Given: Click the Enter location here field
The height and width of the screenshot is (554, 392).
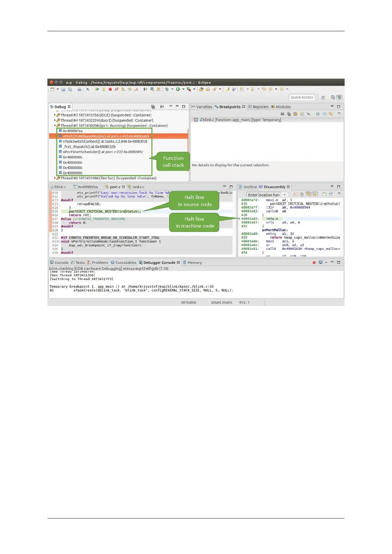Looking at the screenshot, I should click(x=264, y=195).
